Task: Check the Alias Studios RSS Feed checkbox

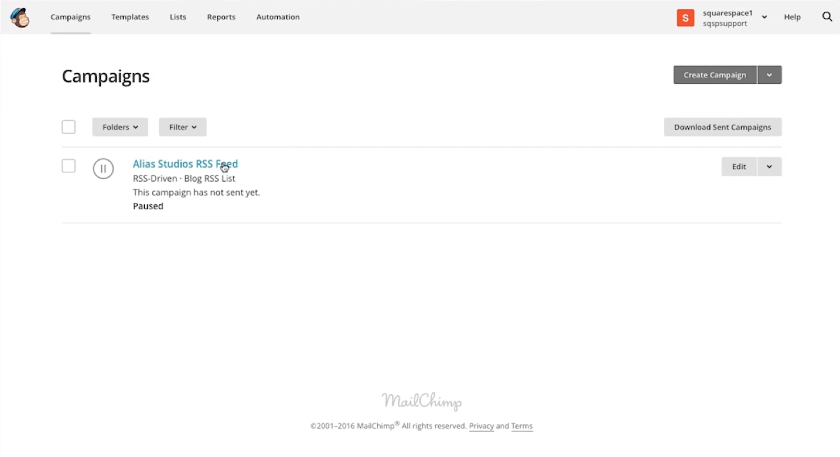Action: (x=69, y=166)
